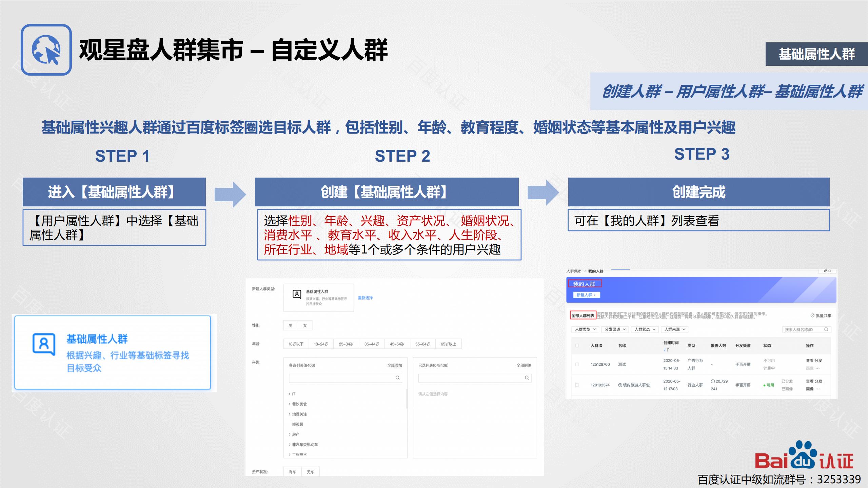
Task: Select the 35-44岁 age option
Action: coord(372,344)
